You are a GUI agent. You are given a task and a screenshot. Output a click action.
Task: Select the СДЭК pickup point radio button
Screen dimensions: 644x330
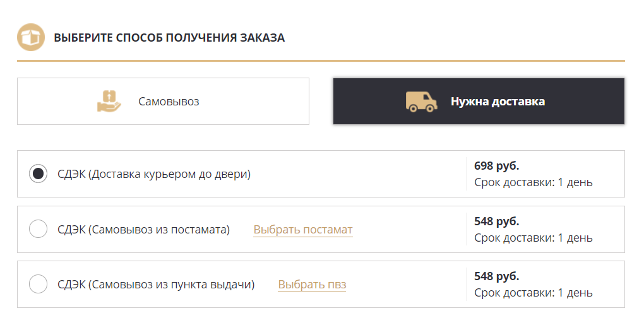[38, 284]
